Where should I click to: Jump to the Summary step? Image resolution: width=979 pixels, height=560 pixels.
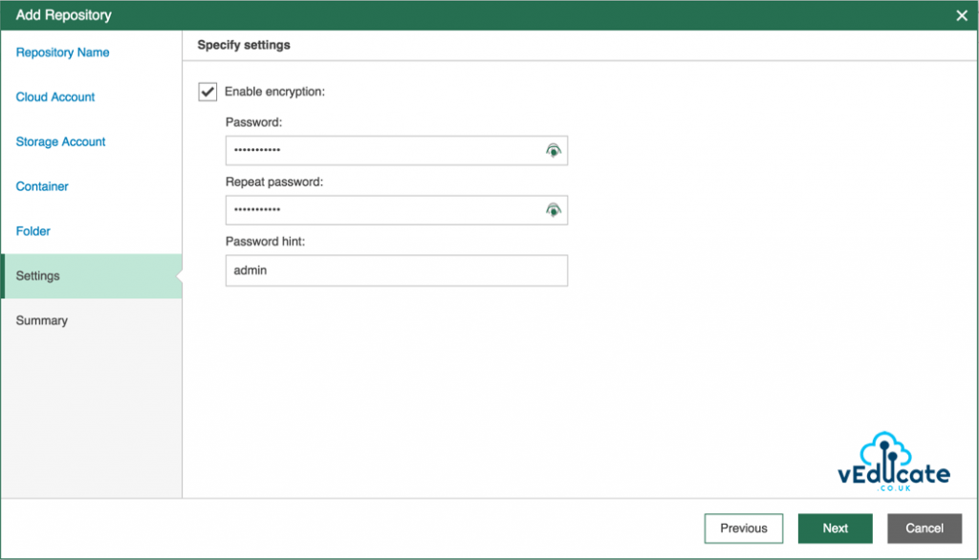[41, 320]
